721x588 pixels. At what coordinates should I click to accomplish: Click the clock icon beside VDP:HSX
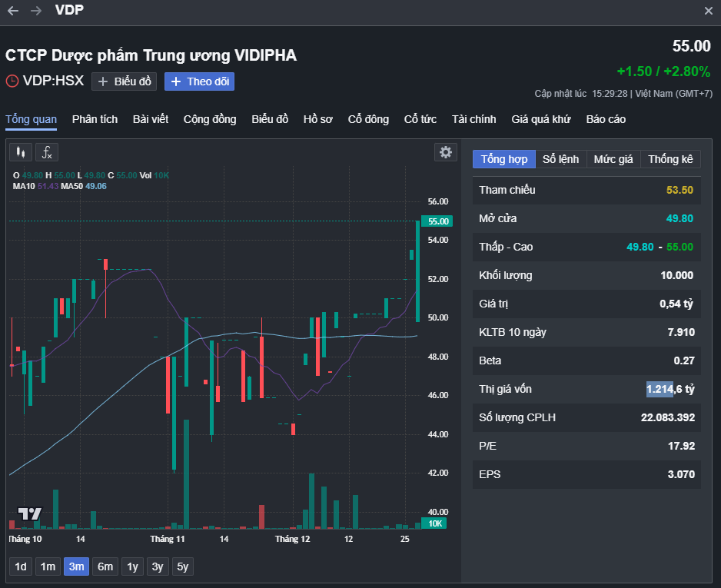11,81
